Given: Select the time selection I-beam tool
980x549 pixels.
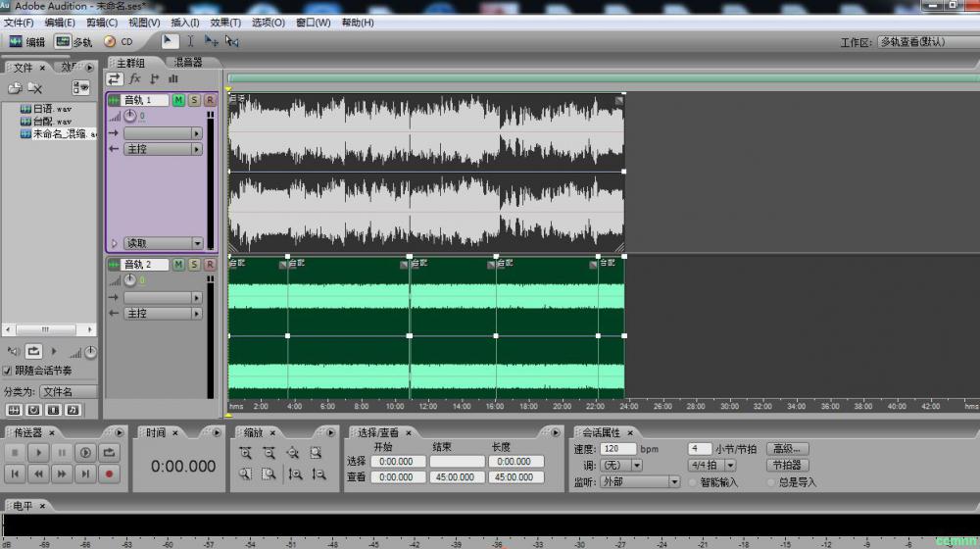Looking at the screenshot, I should (190, 41).
